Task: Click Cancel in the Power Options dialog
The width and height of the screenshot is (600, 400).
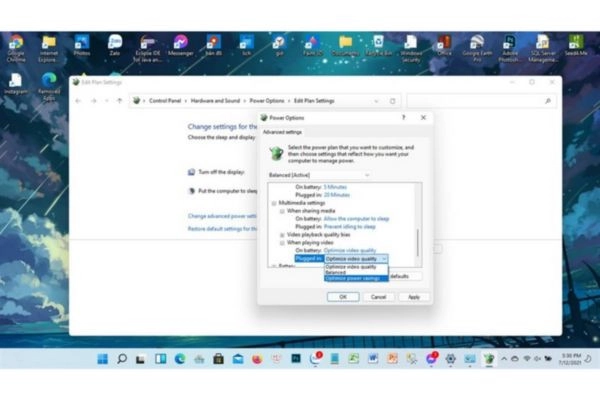Action: pos(378,297)
